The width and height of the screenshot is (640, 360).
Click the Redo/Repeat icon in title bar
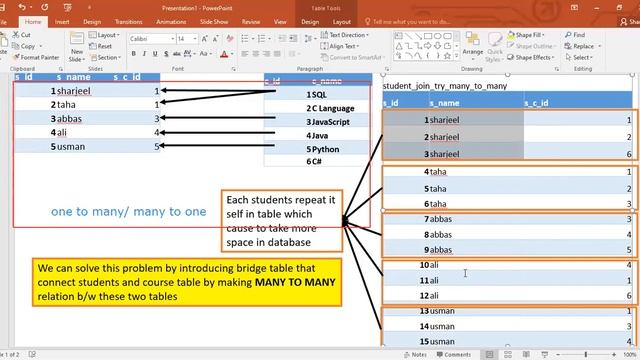(x=44, y=7)
